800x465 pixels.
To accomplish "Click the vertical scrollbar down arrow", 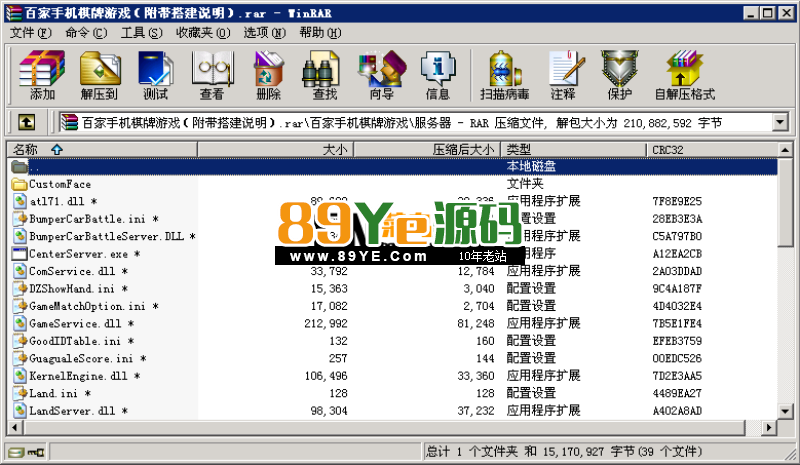I will point(786,411).
